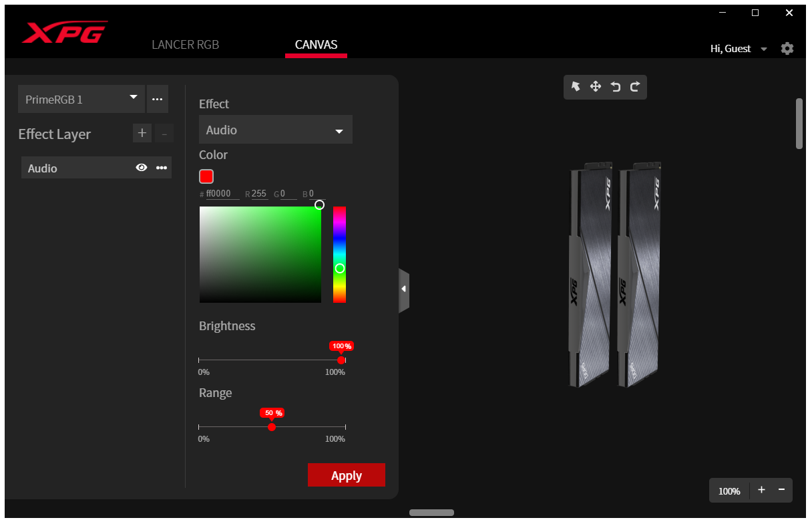Select the Audio effect layer row
812x524 pixels.
tap(96, 168)
